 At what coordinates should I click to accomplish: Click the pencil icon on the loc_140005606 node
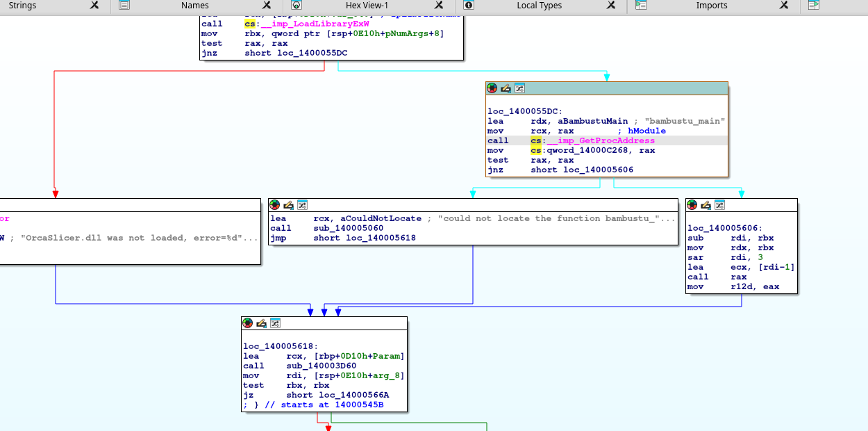click(706, 205)
